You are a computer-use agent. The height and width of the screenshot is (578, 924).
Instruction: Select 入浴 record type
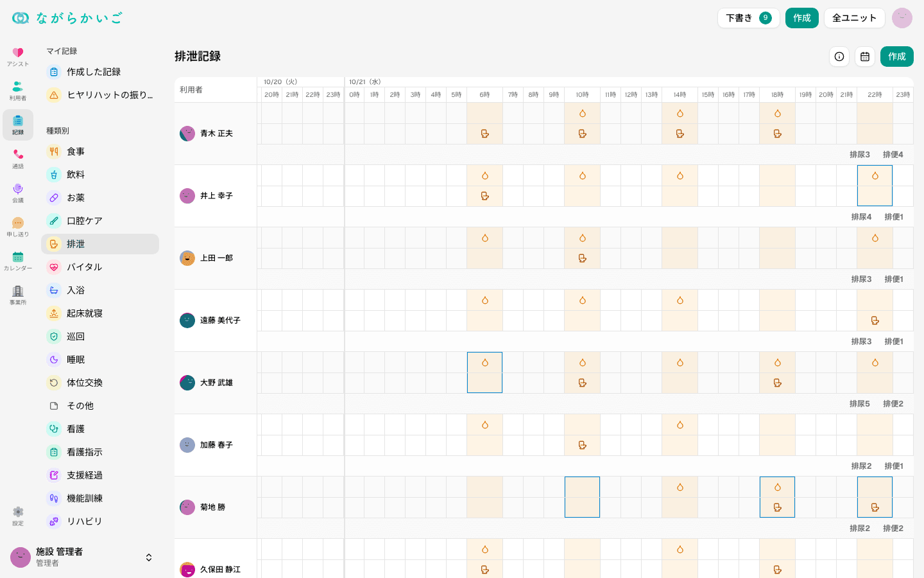point(100,290)
